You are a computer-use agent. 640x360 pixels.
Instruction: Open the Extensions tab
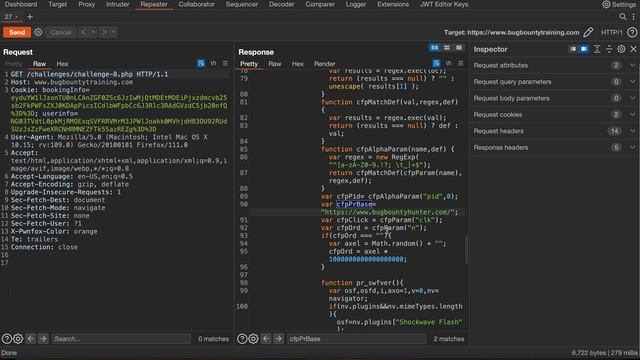tap(393, 4)
